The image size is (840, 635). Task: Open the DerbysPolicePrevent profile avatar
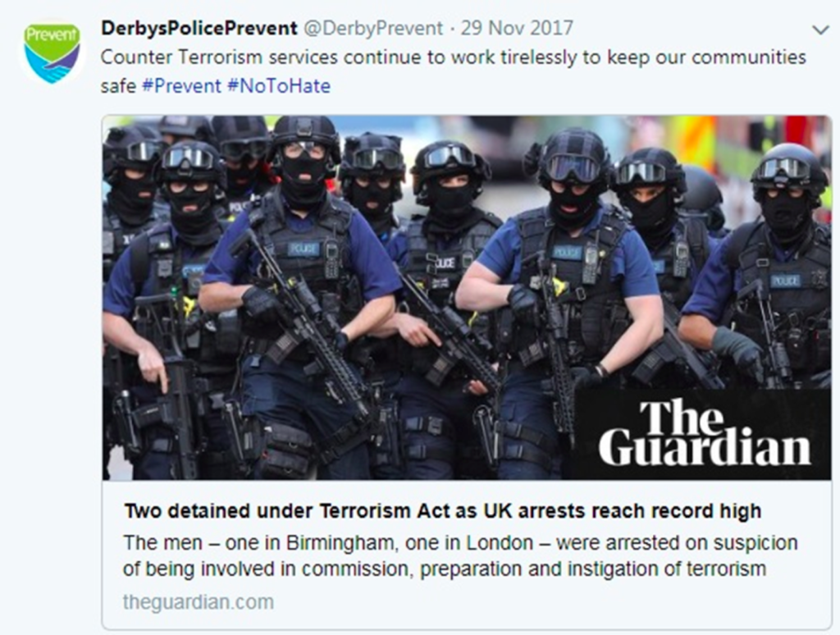click(x=52, y=53)
